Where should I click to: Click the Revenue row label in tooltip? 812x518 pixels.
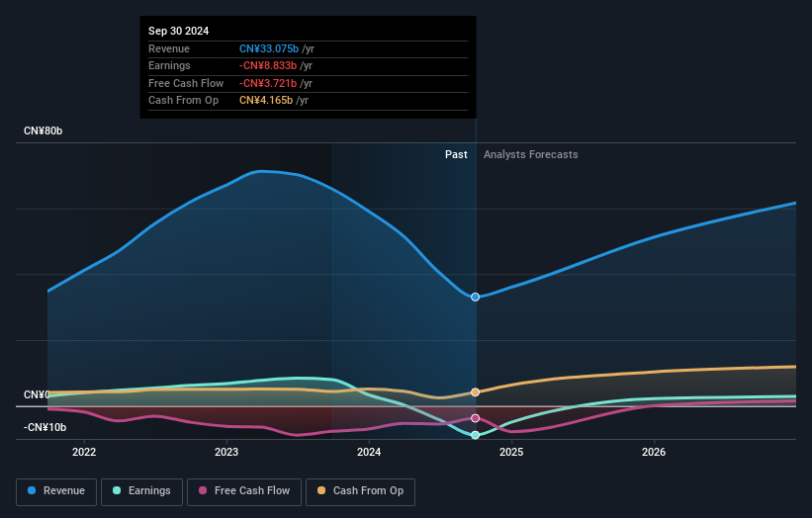coord(169,48)
